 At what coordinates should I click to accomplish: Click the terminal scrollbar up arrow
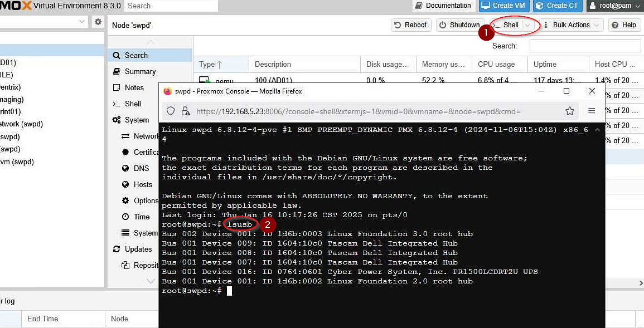[597, 130]
